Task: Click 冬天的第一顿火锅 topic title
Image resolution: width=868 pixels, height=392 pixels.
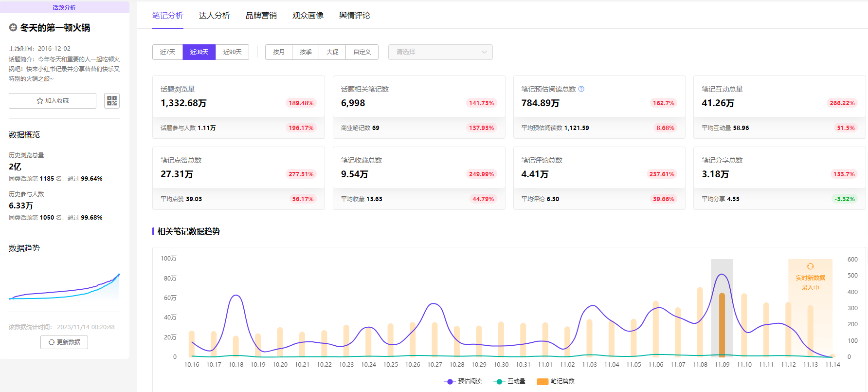Action: tap(55, 28)
